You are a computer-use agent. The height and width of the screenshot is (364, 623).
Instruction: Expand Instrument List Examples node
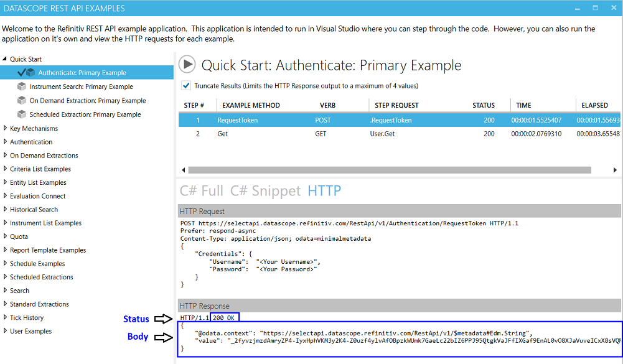(x=5, y=223)
